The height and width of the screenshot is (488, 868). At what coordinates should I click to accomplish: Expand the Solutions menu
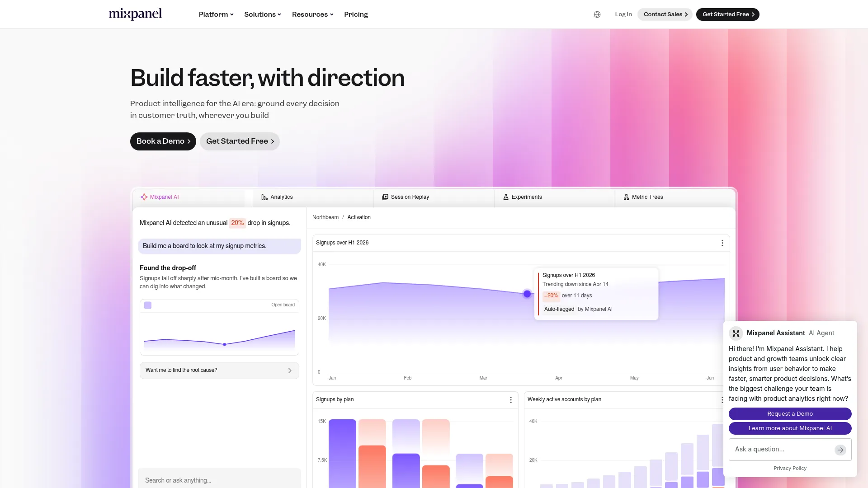coord(263,14)
